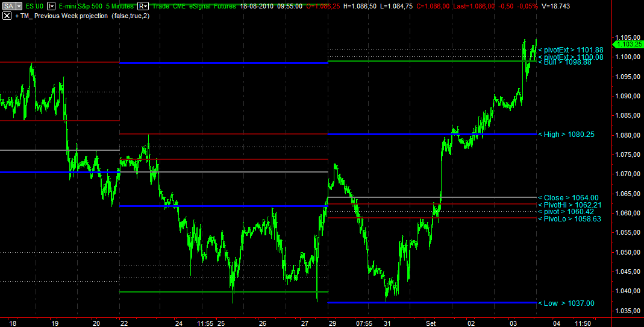Click the 1.050,00 price axis label
Image resolution: width=644 pixels, height=327 pixels.
point(628,252)
